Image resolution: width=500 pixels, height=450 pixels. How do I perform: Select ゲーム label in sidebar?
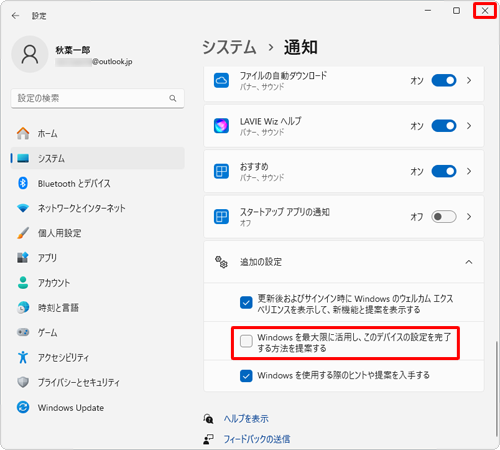pyautogui.click(x=47, y=333)
